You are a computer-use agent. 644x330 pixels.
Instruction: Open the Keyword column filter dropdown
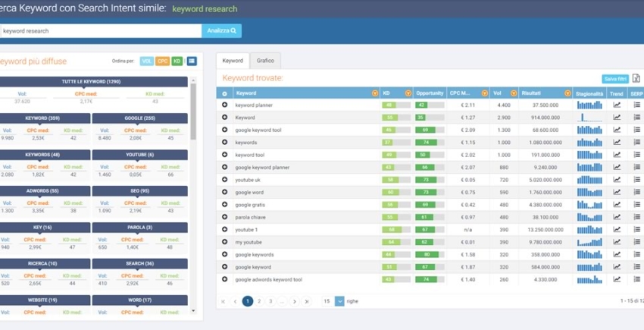[x=374, y=93]
